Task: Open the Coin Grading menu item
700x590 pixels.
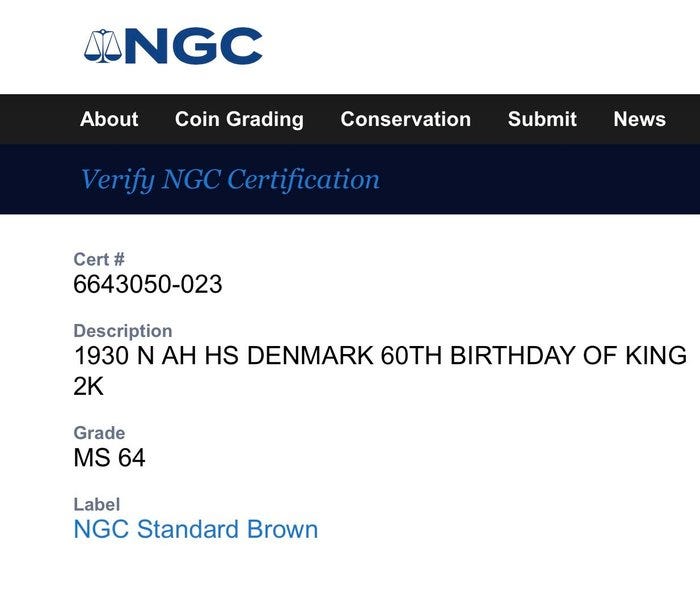Action: click(x=239, y=119)
